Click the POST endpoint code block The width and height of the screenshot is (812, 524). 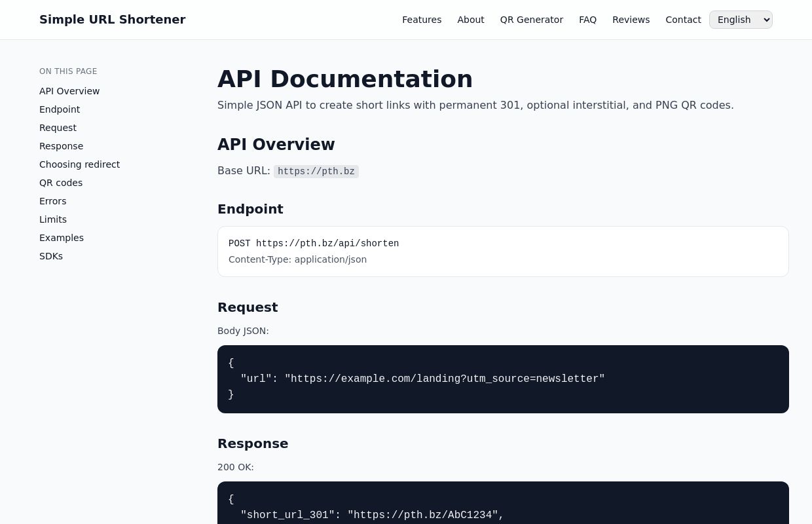pyautogui.click(x=503, y=251)
